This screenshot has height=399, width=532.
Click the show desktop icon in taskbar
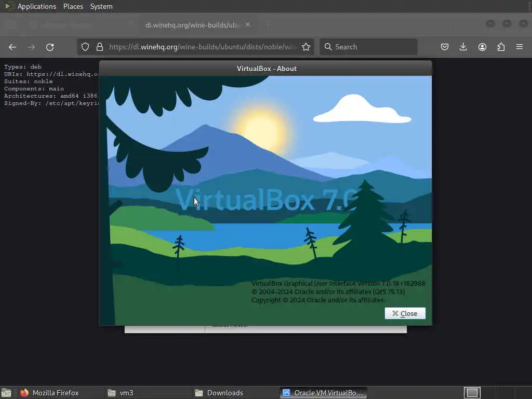(6, 393)
